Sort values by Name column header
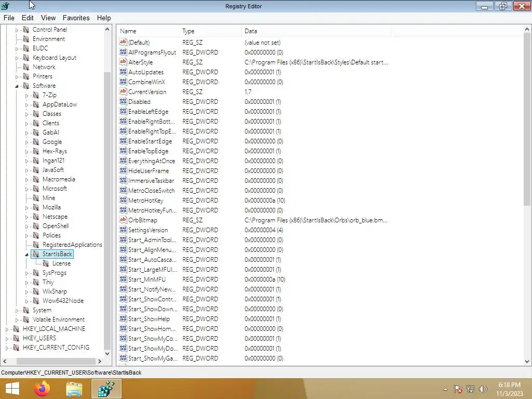 (148, 31)
